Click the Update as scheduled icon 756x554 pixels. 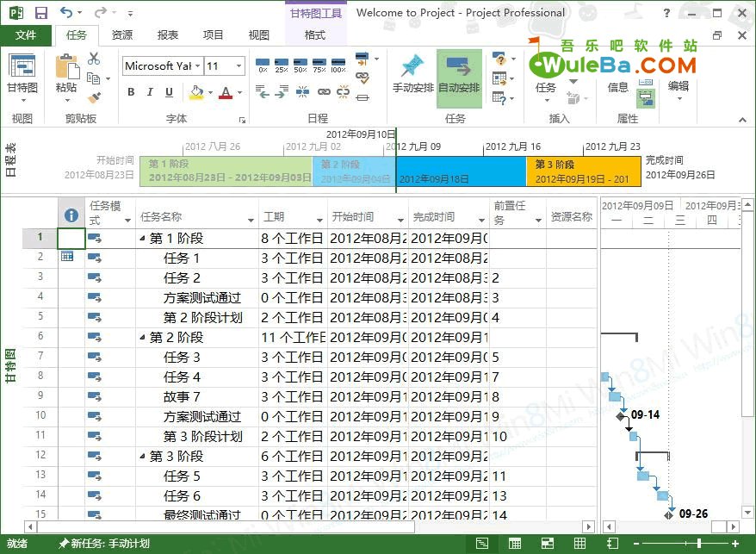pos(363,59)
